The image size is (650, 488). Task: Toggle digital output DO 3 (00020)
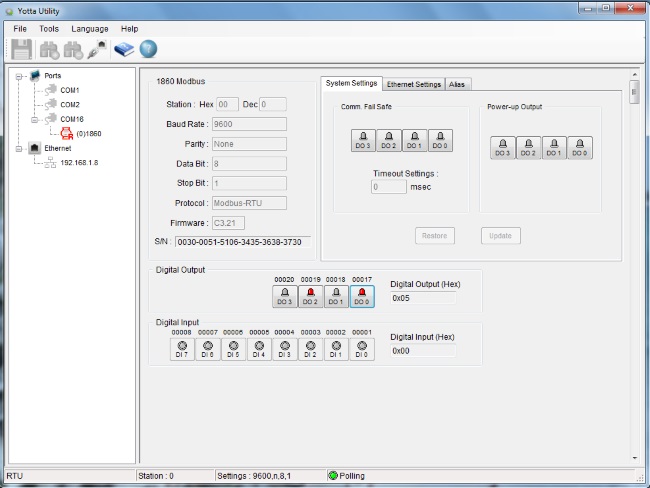tap(284, 297)
